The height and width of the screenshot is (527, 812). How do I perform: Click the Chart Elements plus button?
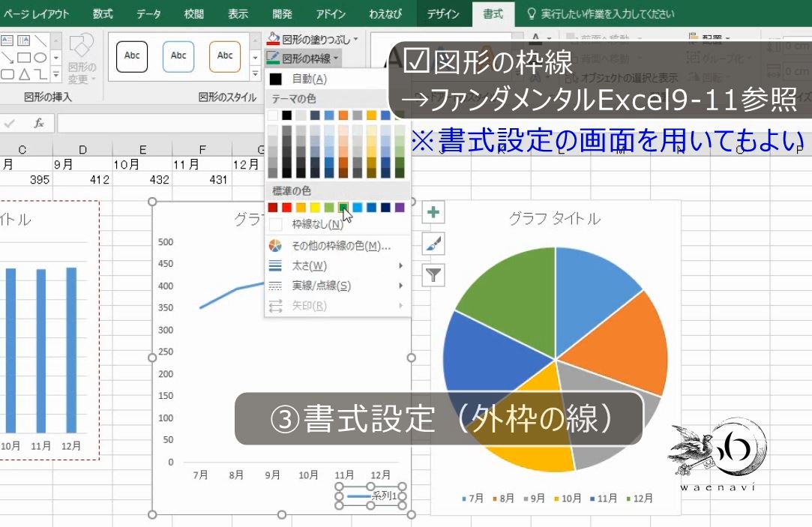click(433, 212)
